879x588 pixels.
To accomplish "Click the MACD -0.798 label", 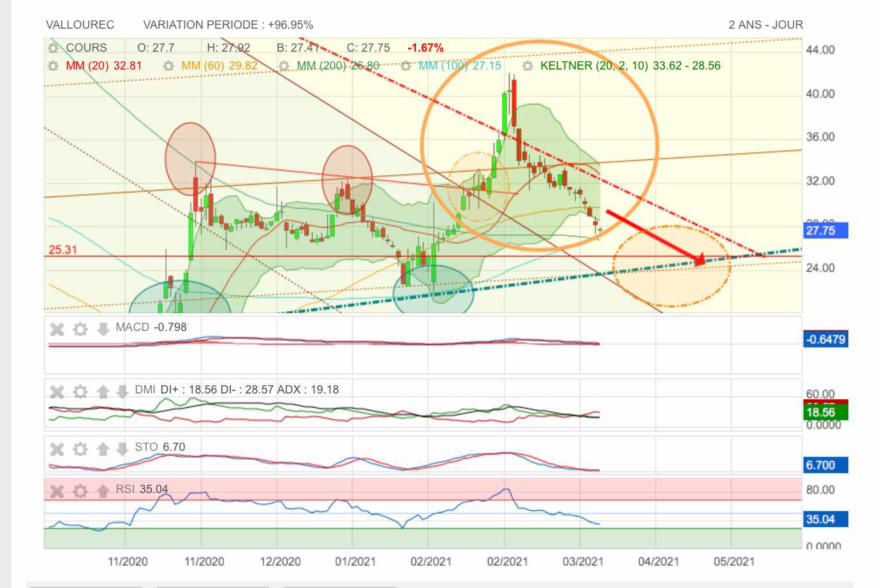I will click(151, 327).
